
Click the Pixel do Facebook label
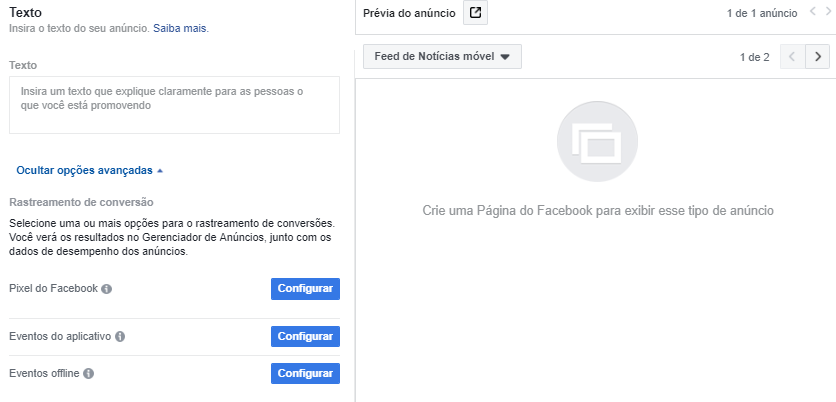click(53, 289)
